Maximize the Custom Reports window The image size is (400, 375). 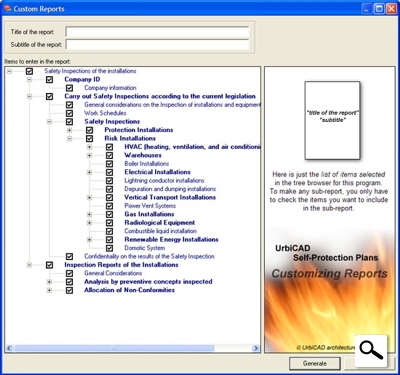coord(379,9)
